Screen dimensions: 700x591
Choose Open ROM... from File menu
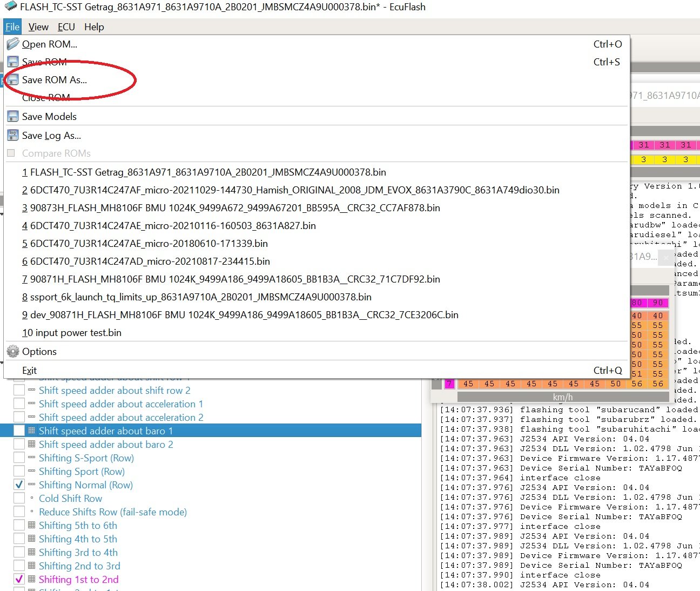pos(317,44)
